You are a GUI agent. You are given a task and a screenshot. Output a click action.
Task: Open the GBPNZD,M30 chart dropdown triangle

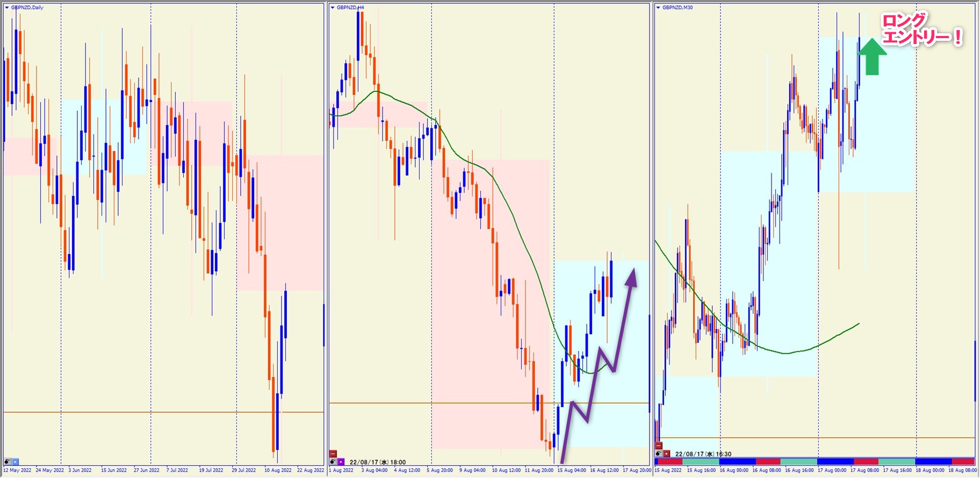(658, 8)
